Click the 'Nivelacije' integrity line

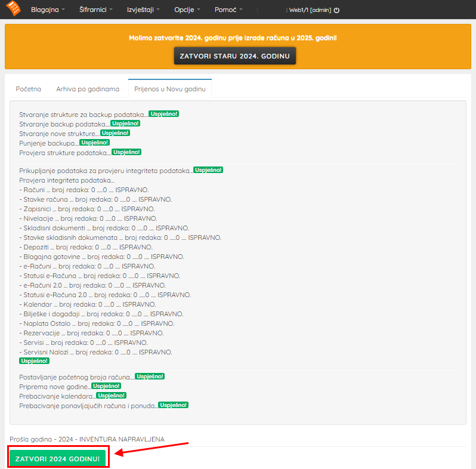tap(88, 218)
